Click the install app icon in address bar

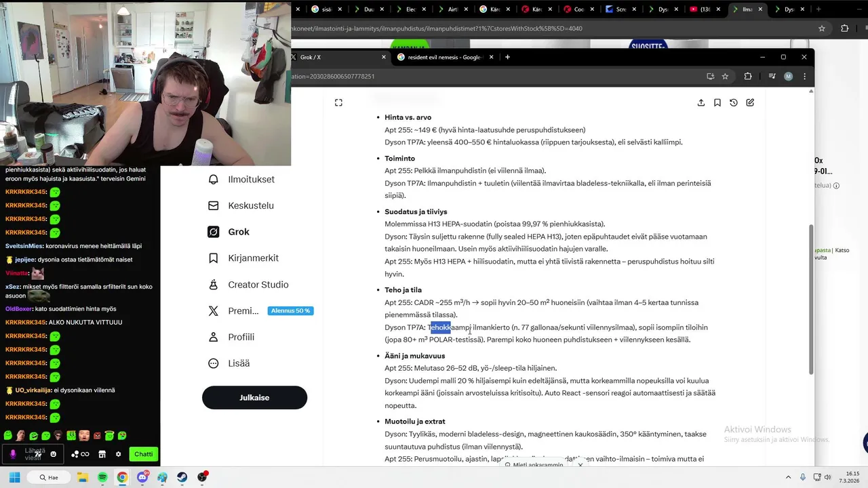pyautogui.click(x=710, y=77)
